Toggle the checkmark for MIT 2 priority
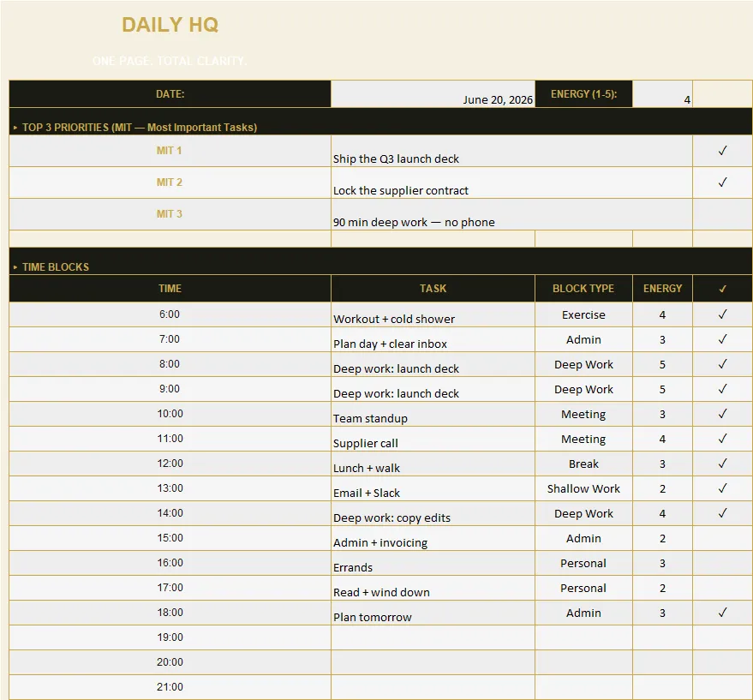This screenshot has height=700, width=753. tap(722, 182)
